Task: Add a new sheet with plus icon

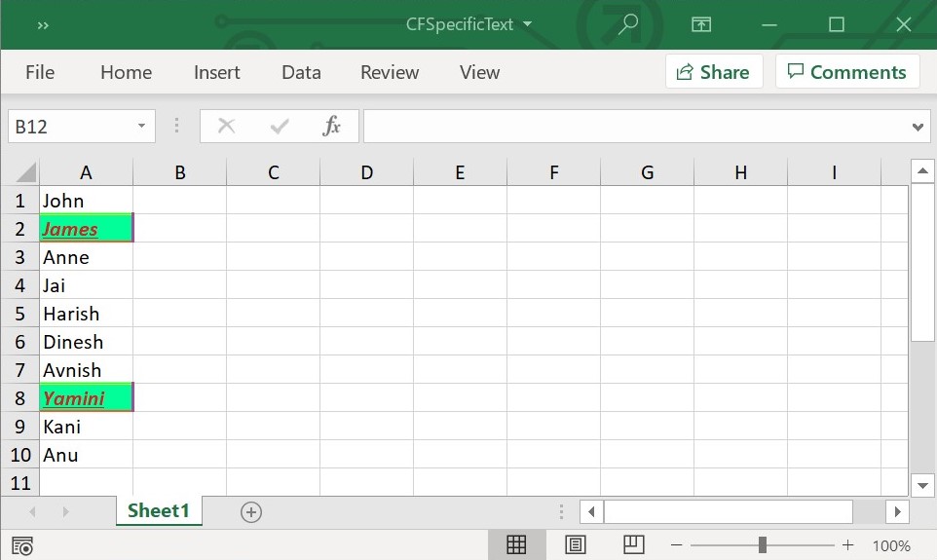Action: (x=251, y=511)
